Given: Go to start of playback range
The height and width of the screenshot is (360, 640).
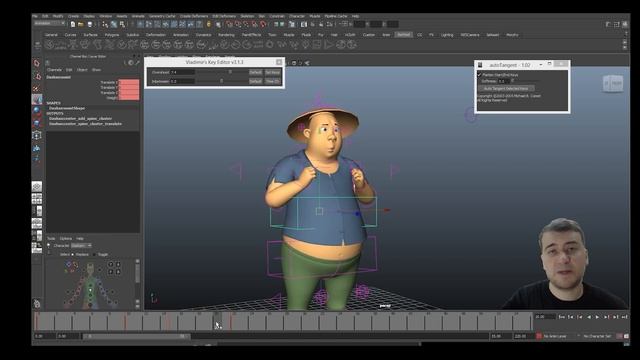Looking at the screenshot, I should pyautogui.click(x=562, y=317).
